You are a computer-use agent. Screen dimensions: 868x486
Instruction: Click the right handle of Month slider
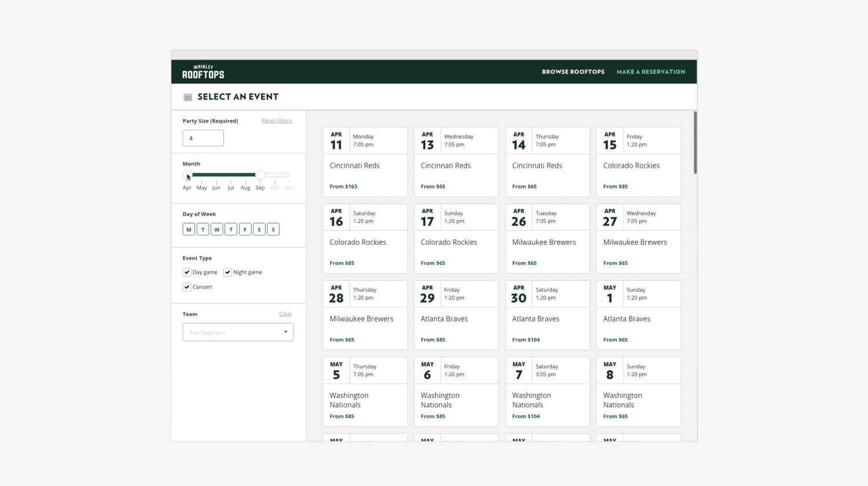pos(260,175)
